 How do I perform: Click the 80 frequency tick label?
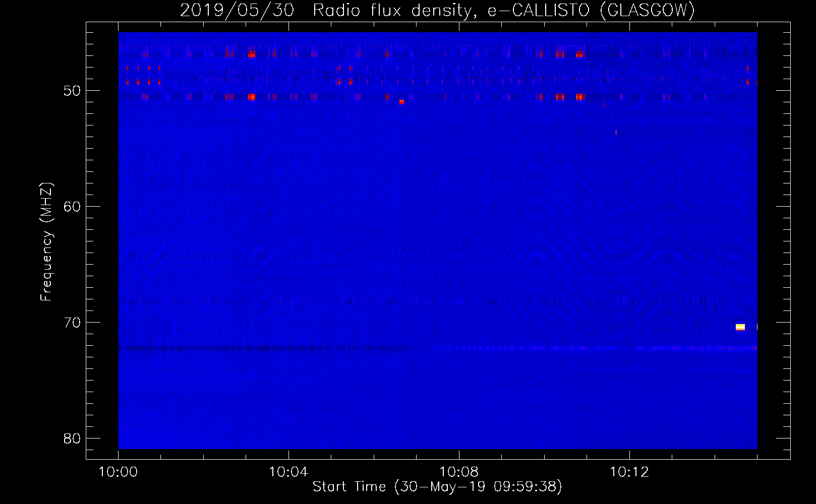[x=72, y=438]
